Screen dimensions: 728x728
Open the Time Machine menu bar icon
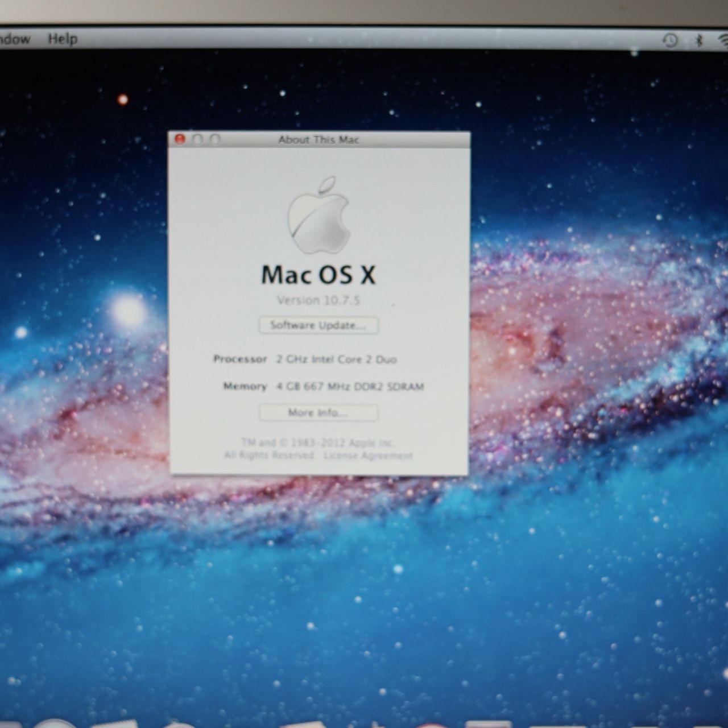(671, 40)
